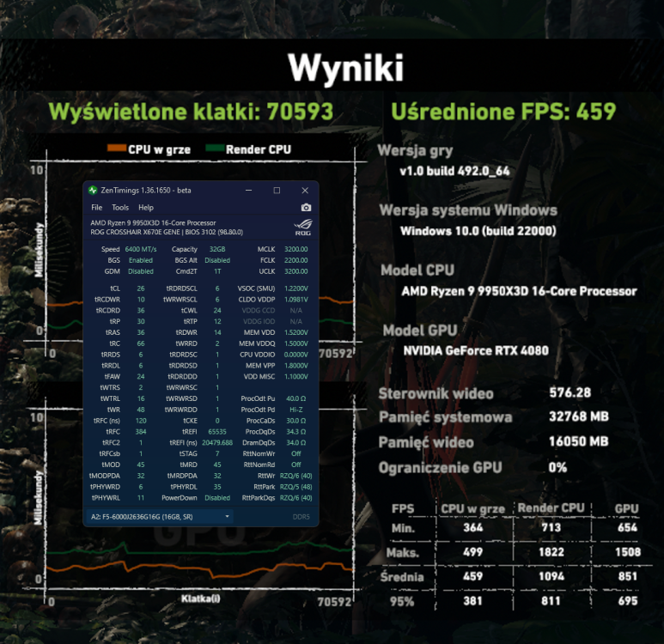664x644 pixels.
Task: Click Min. 'CPU w grze' value 364
Action: (x=472, y=527)
